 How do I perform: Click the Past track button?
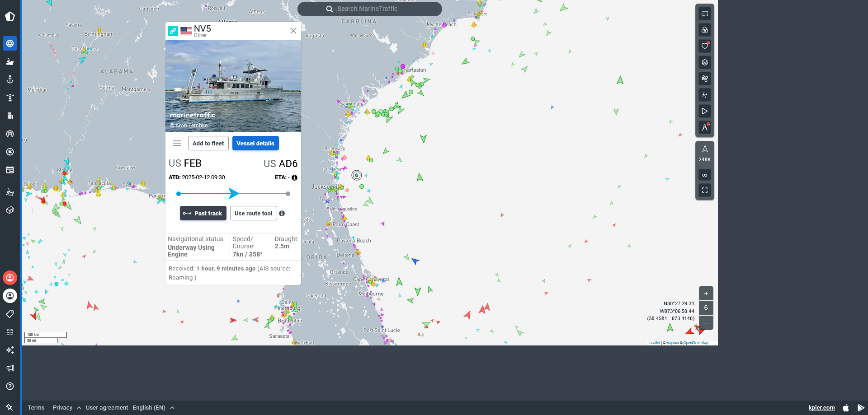(x=203, y=213)
